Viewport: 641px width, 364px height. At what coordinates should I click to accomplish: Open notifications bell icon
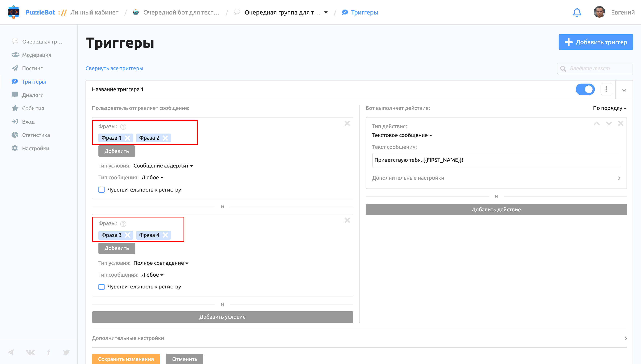(x=577, y=12)
